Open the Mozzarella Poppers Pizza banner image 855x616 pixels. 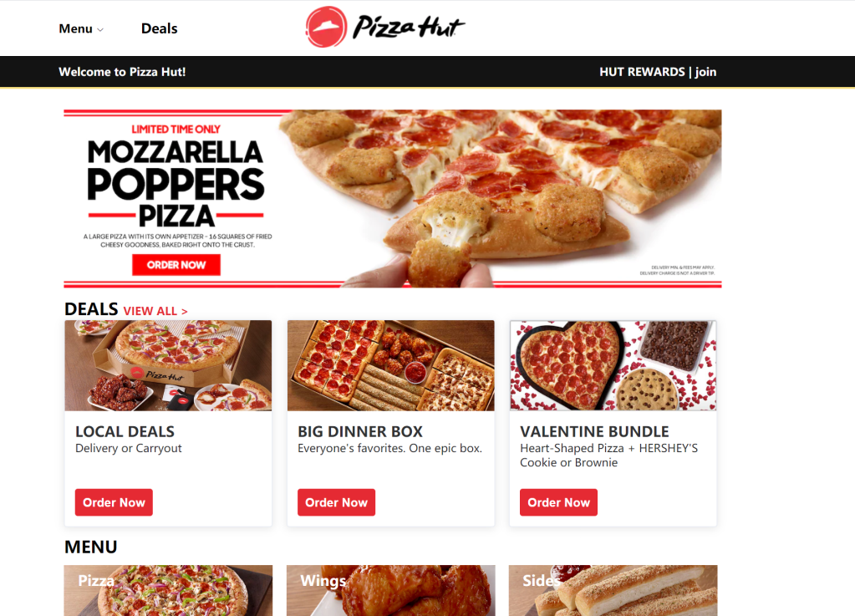pos(393,198)
